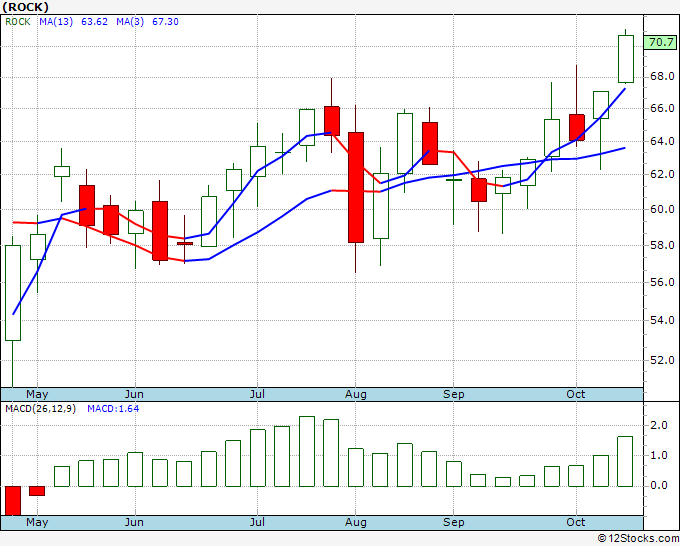Click Aug on the price chart axis
The height and width of the screenshot is (546, 680).
pos(356,394)
